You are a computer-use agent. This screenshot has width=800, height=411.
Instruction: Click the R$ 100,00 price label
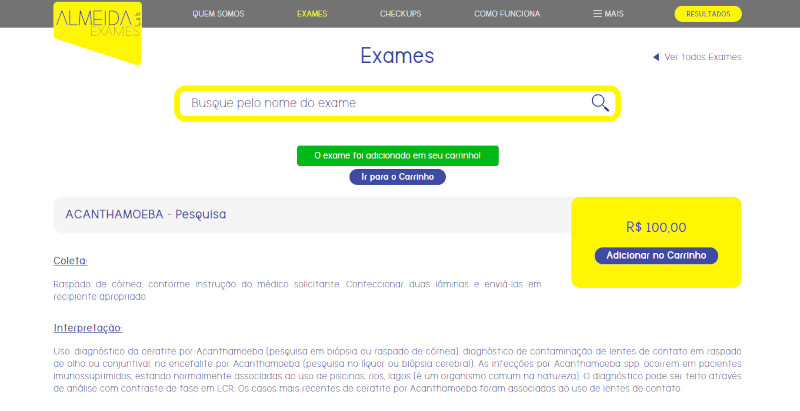(656, 227)
